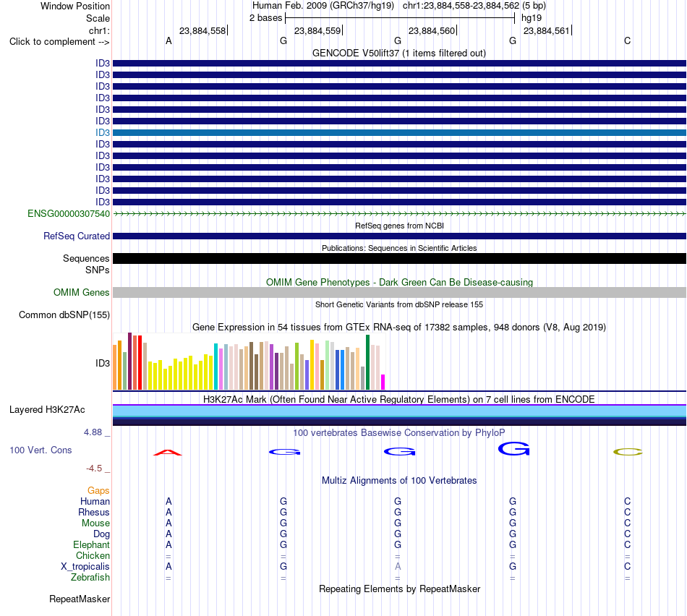Click the "RefSeq Curated" label
The height and width of the screenshot is (616, 687).
77,236
